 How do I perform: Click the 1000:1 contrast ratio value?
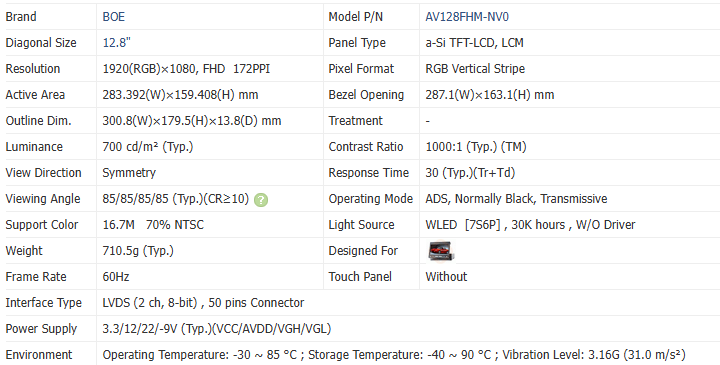476,147
